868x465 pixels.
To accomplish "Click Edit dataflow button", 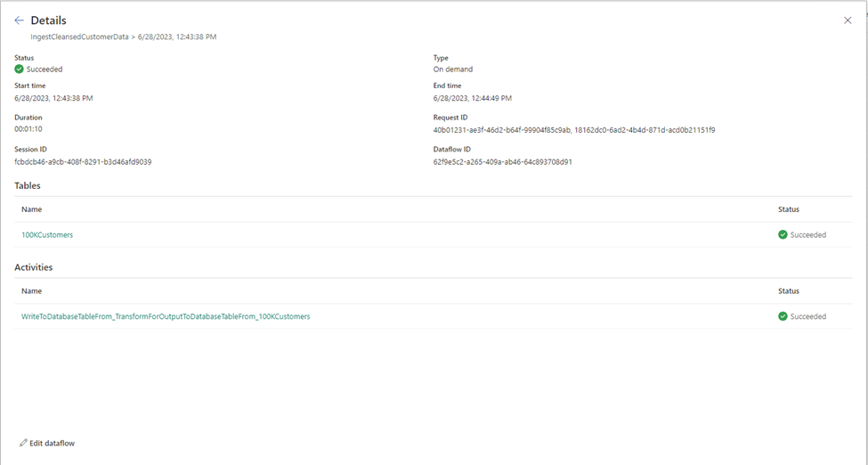I will (x=47, y=444).
